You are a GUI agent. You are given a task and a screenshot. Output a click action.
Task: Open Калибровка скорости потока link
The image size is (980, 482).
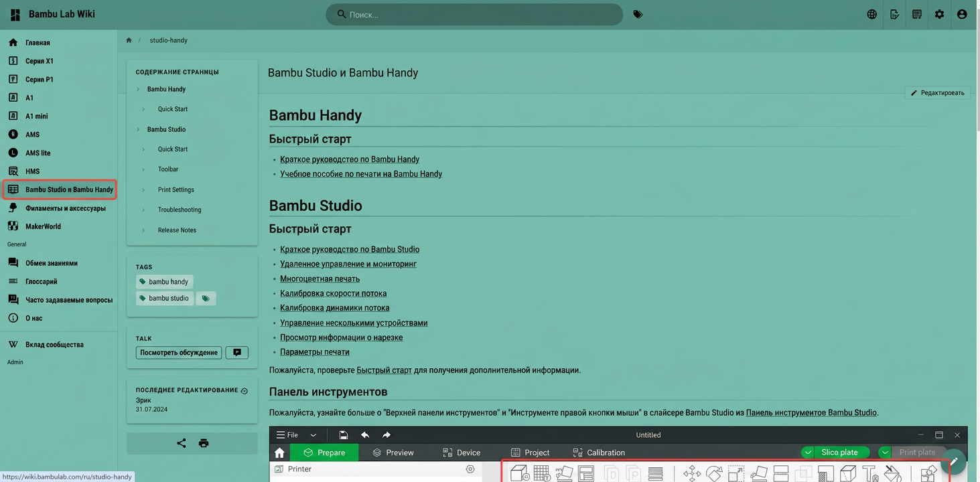(333, 293)
